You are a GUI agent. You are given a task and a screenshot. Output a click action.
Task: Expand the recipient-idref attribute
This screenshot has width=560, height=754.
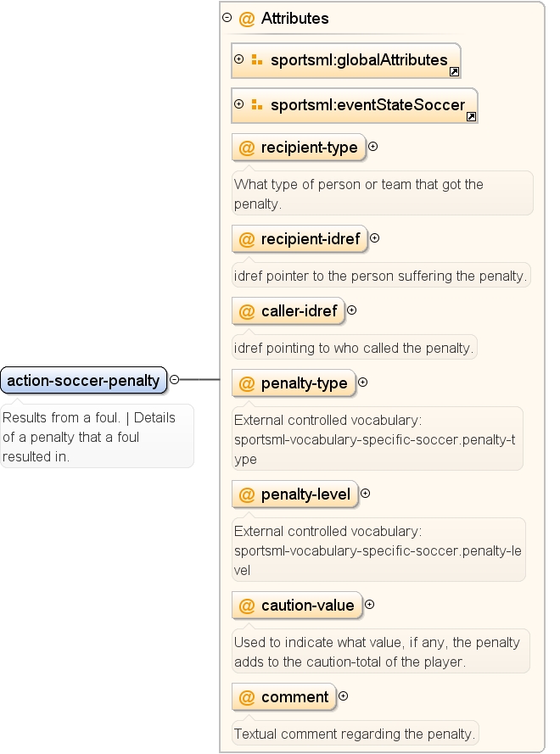tap(375, 238)
